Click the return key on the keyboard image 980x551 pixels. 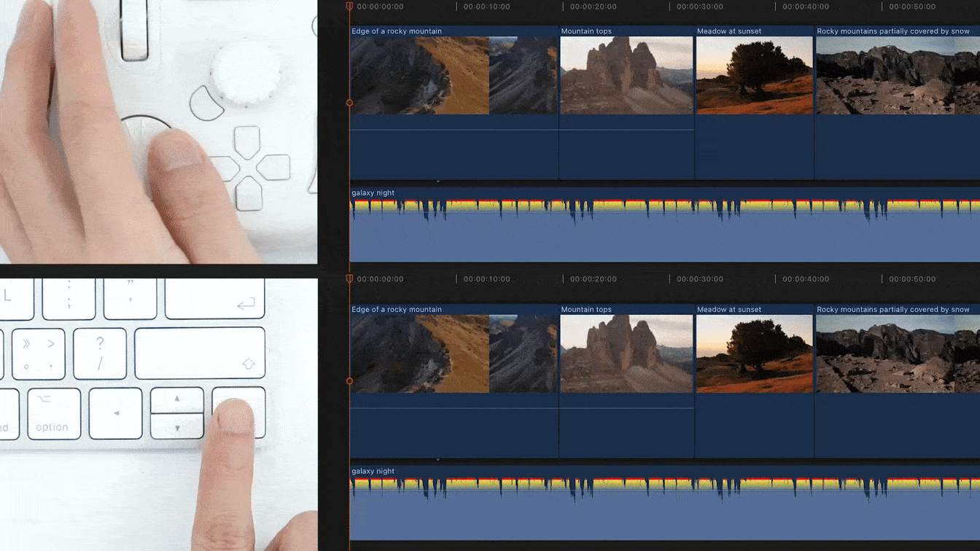coord(215,299)
